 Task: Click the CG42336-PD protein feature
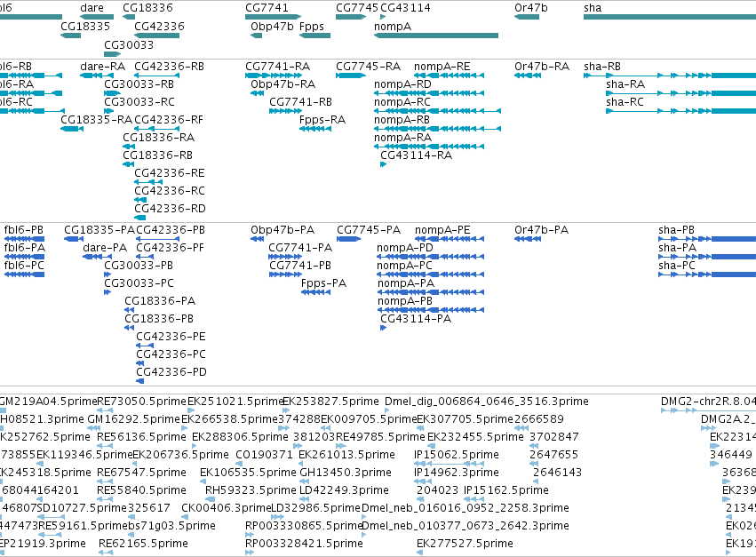point(140,381)
